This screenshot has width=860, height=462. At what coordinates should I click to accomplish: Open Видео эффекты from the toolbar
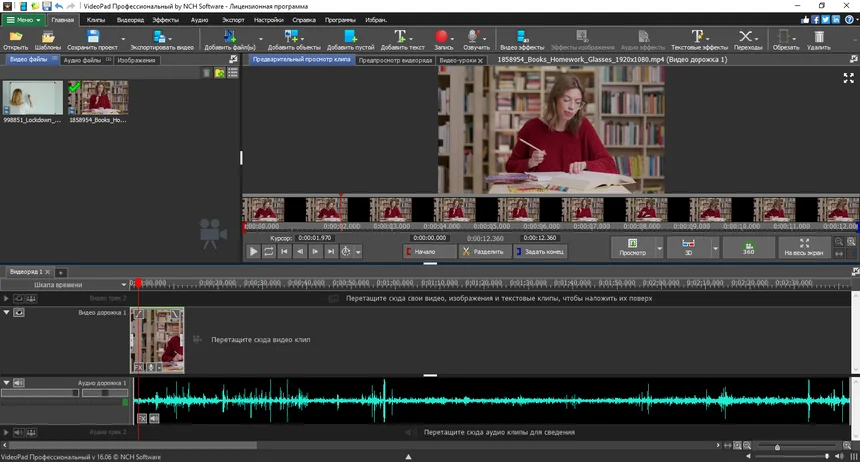point(522,40)
